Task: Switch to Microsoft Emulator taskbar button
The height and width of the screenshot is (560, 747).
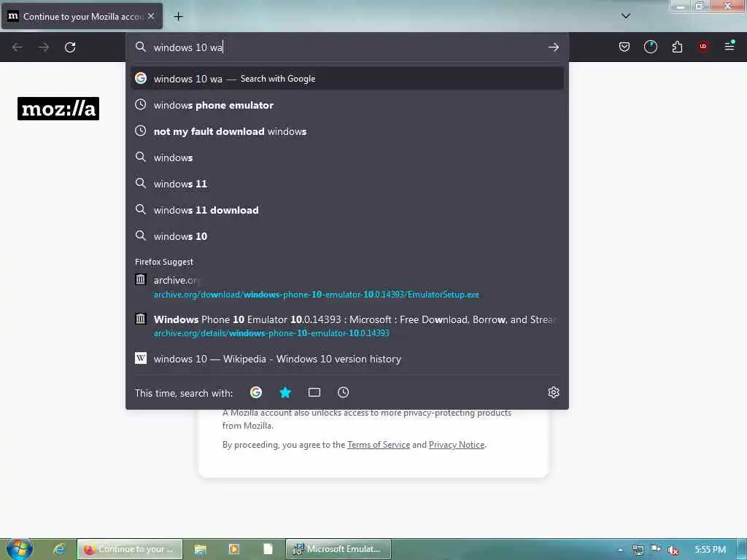Action: (x=338, y=549)
